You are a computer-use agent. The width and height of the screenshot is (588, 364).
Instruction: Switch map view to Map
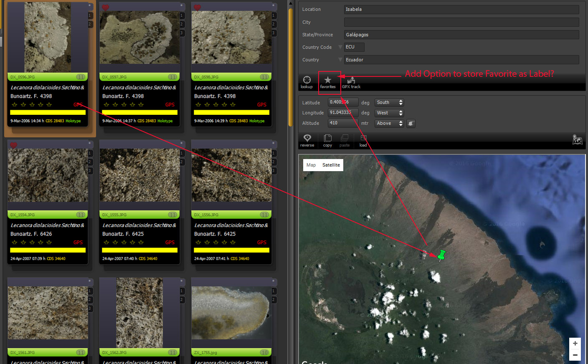(x=311, y=165)
